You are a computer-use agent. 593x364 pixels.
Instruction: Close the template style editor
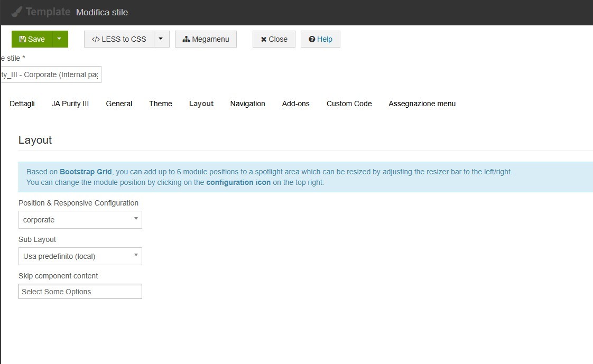(x=274, y=39)
